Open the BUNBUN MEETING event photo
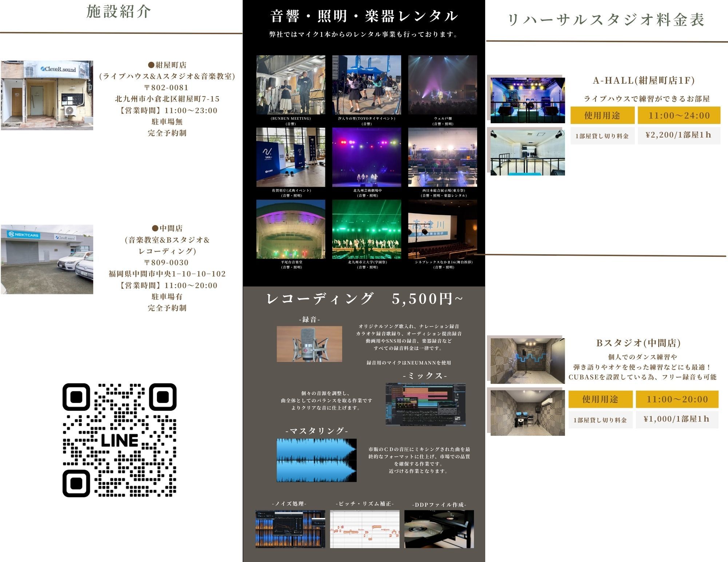728x562 pixels. [x=290, y=85]
